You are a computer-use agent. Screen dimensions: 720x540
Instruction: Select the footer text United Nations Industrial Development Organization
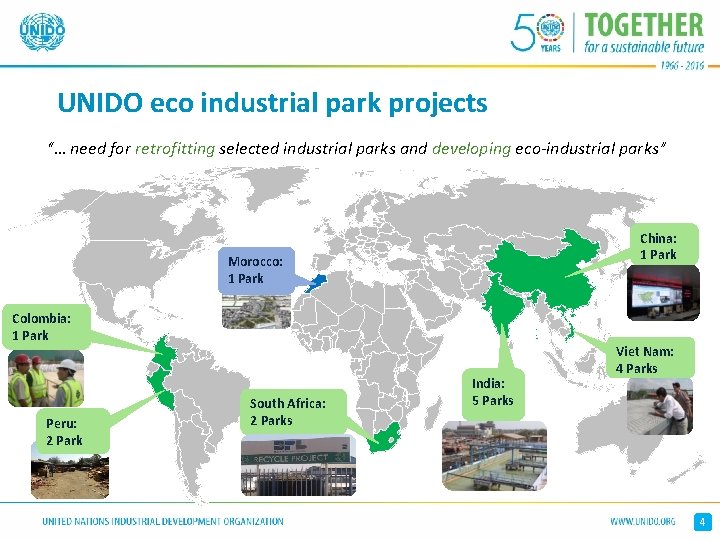coord(163,521)
